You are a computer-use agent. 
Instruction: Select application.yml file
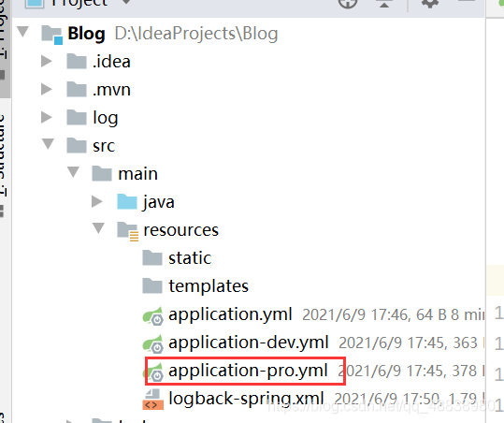pos(230,314)
